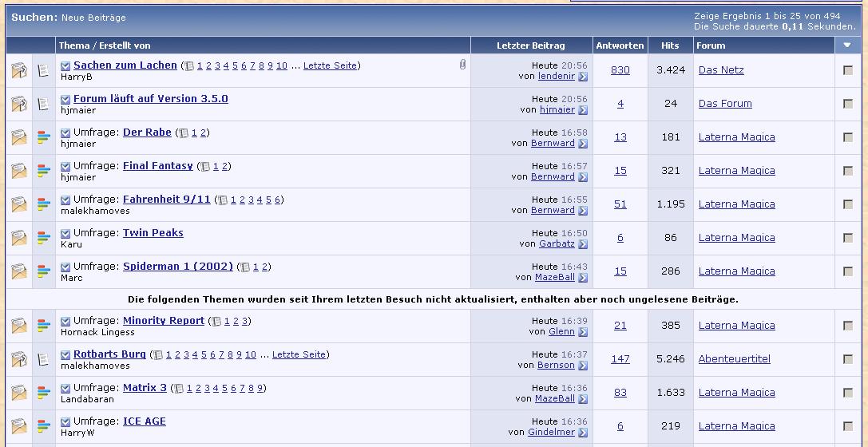Check the box for Matrix 3 thread
868x447 pixels.
tap(848, 393)
